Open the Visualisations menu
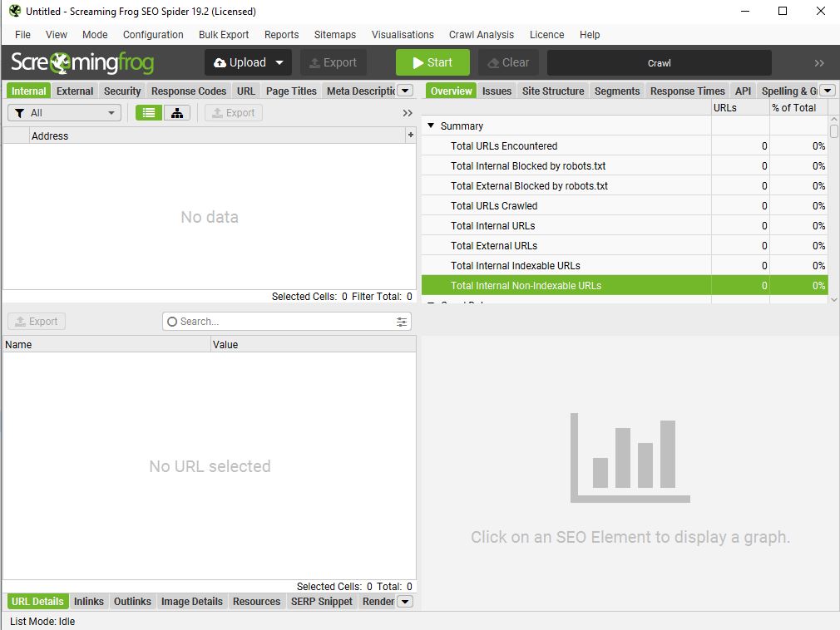The width and height of the screenshot is (840, 630). [403, 35]
